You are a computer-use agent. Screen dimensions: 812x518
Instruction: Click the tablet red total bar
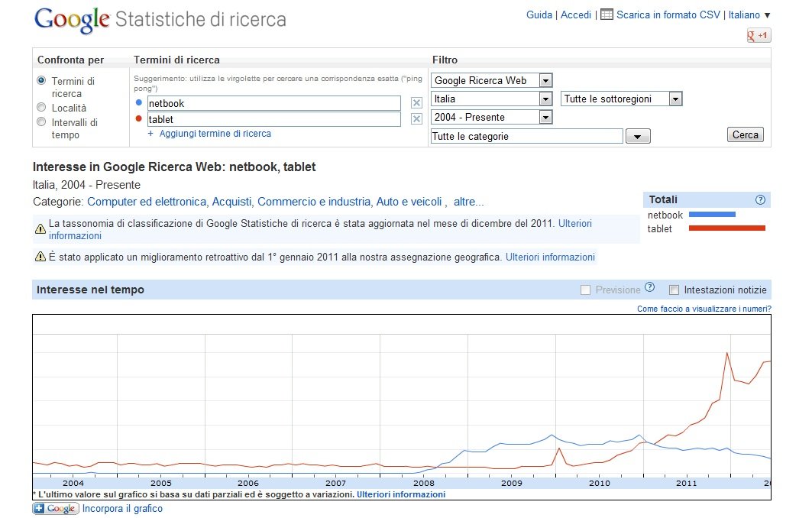(727, 228)
